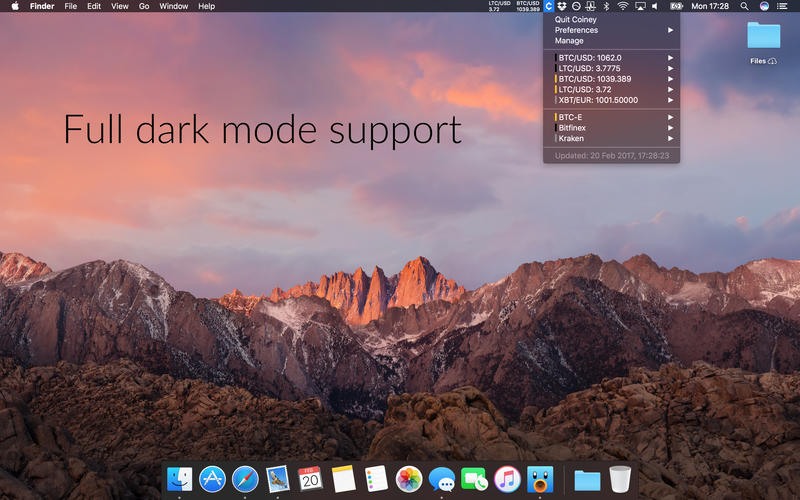Click the battery status icon
Screen dimensions: 800x500
point(676,6)
